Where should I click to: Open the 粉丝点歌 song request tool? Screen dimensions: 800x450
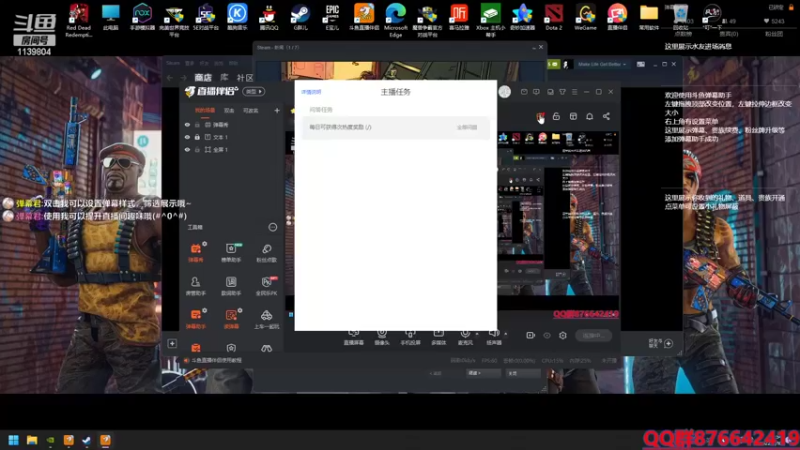[266, 252]
